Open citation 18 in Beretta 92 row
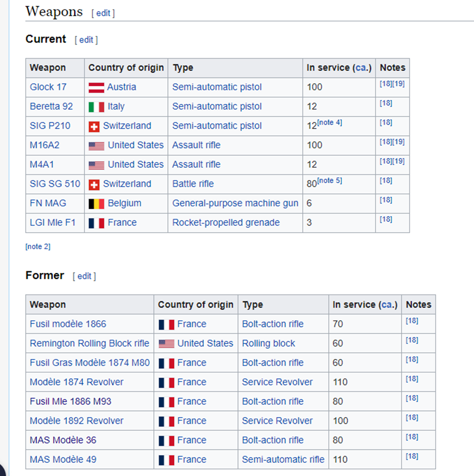 pyautogui.click(x=386, y=103)
